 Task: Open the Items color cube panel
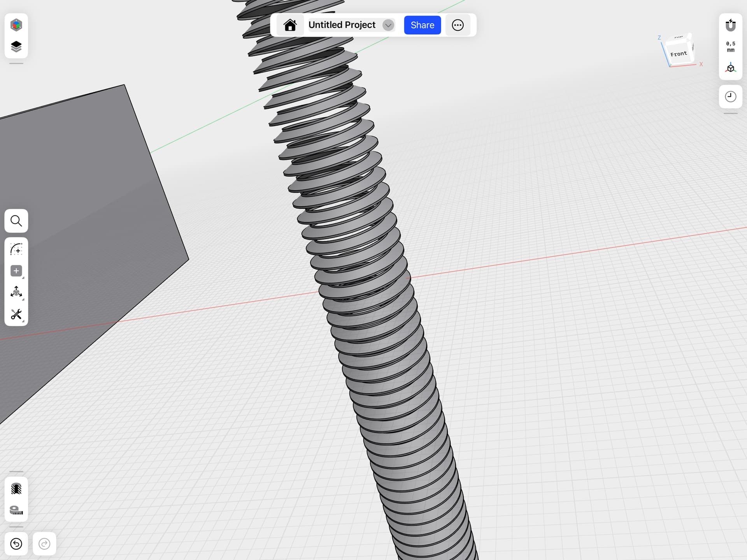pos(16,25)
